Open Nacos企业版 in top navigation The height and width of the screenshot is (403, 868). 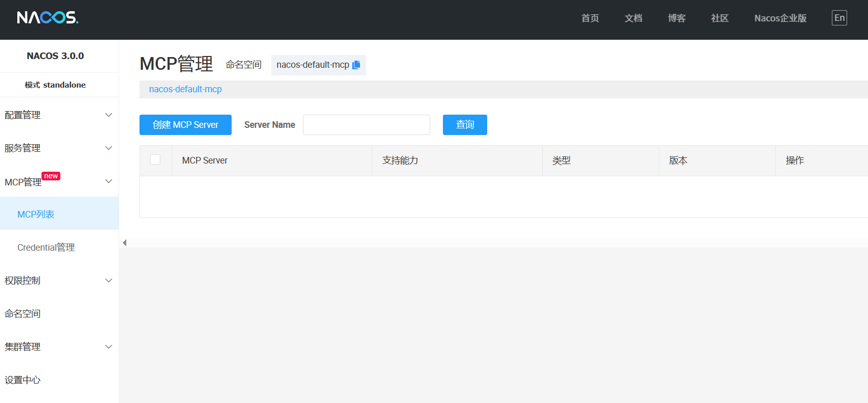click(x=780, y=18)
